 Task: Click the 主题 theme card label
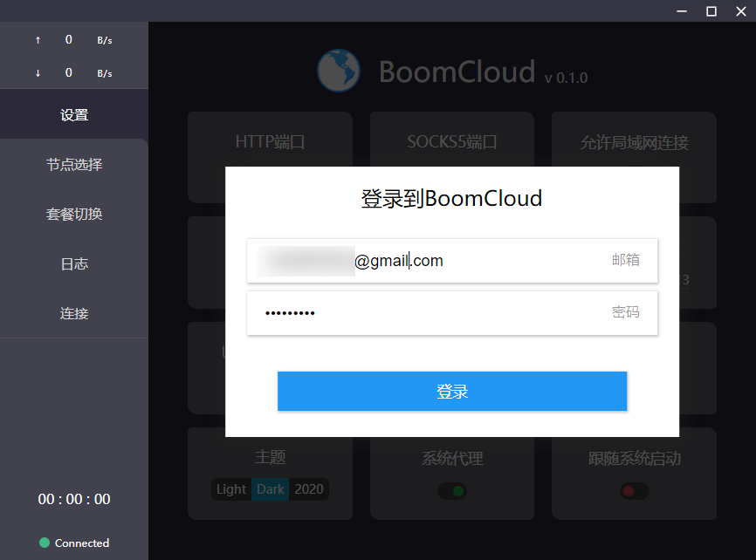coord(270,457)
